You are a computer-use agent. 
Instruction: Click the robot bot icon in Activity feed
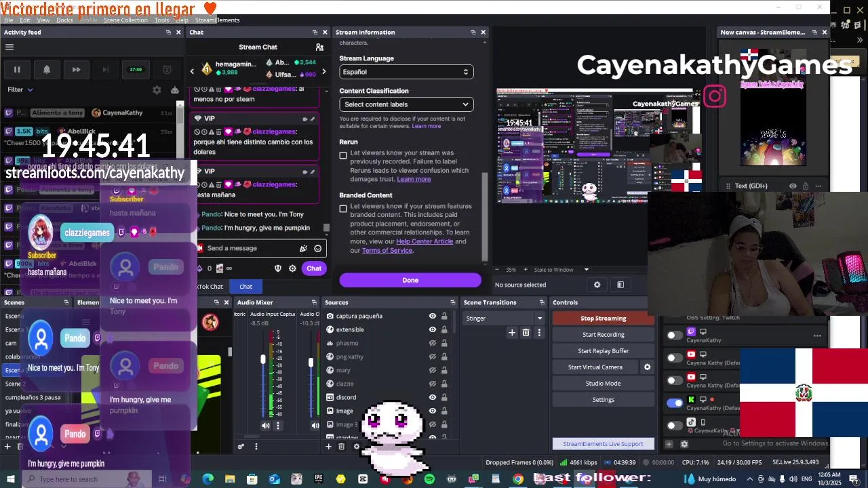(x=175, y=89)
